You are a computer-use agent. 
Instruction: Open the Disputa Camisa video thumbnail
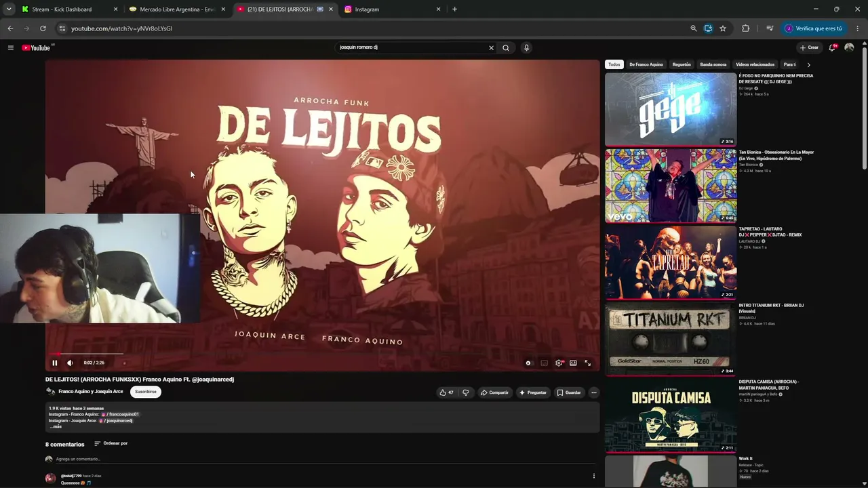(671, 415)
